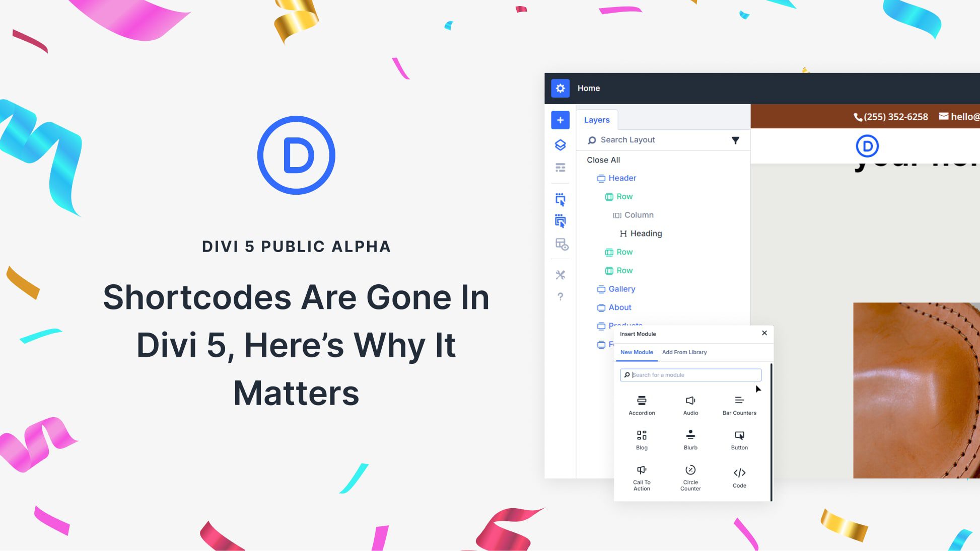Select the Row layer under Header
Viewport: 980px width, 551px height.
click(624, 196)
